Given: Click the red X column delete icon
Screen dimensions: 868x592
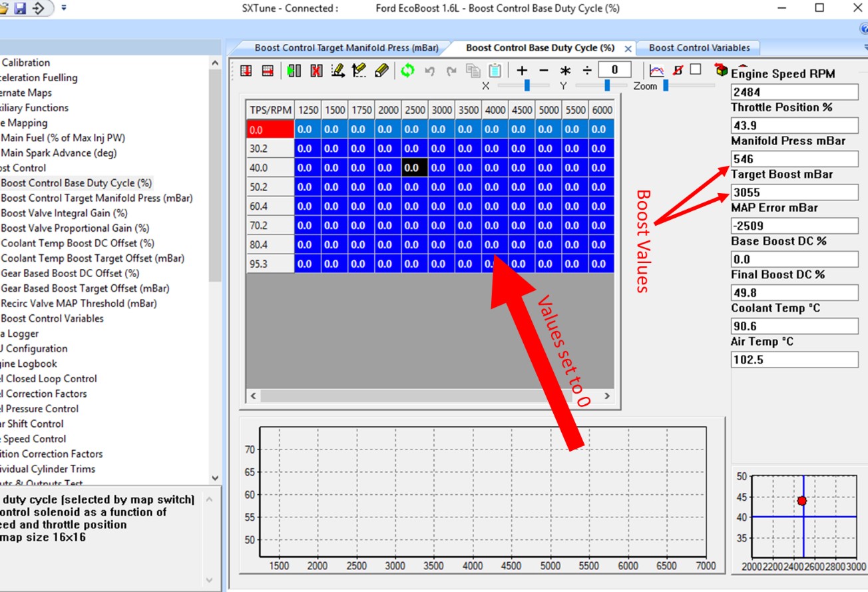Looking at the screenshot, I should [x=316, y=71].
